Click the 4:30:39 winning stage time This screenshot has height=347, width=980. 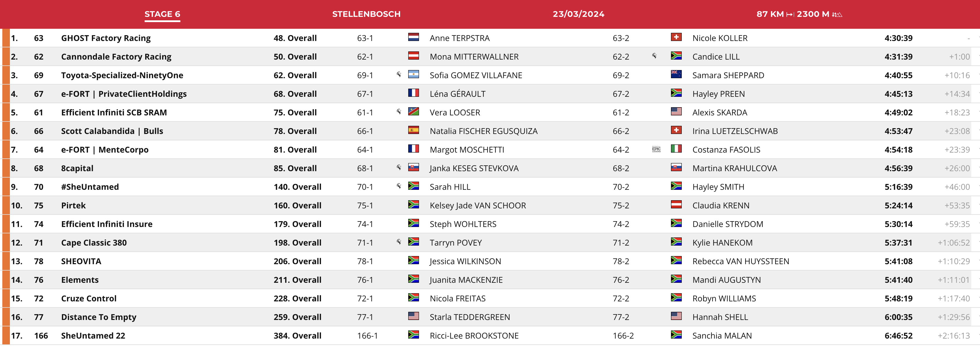[898, 38]
